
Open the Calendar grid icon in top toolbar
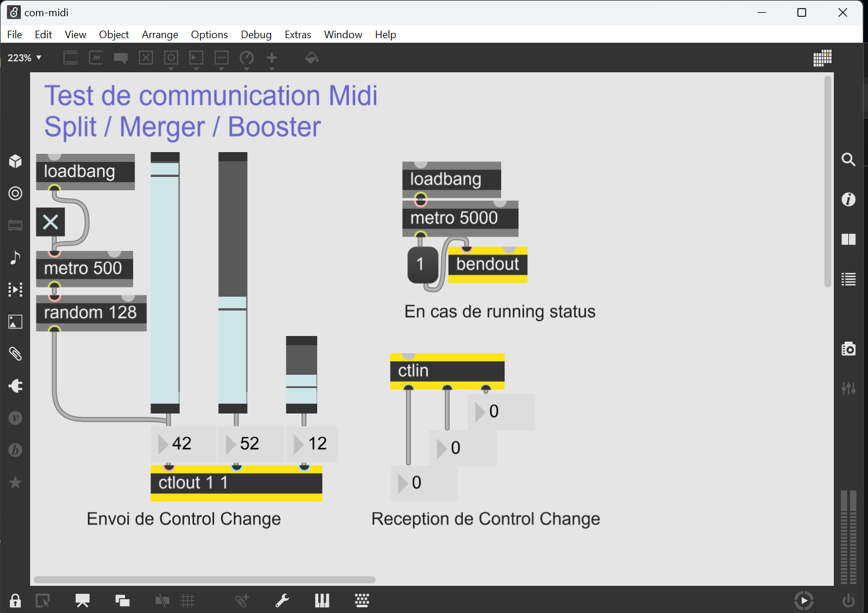tap(822, 58)
